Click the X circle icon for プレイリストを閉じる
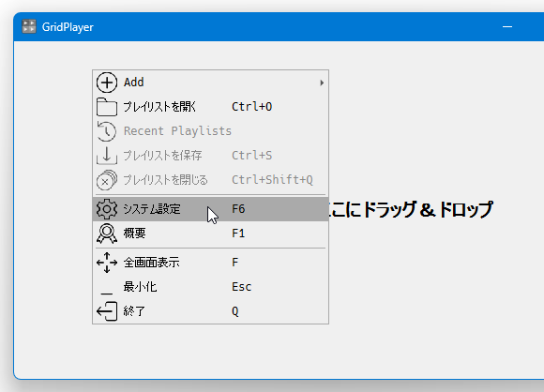Image resolution: width=544 pixels, height=392 pixels. 107,180
